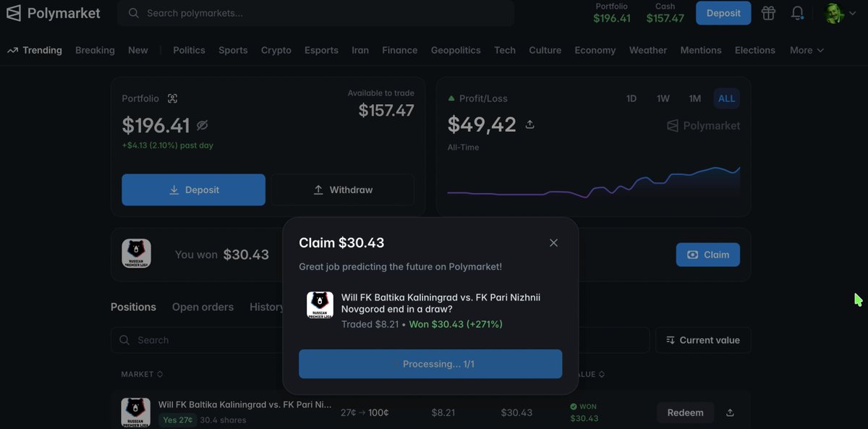Open the Current value sort dropdown
The image size is (868, 429).
tap(702, 340)
